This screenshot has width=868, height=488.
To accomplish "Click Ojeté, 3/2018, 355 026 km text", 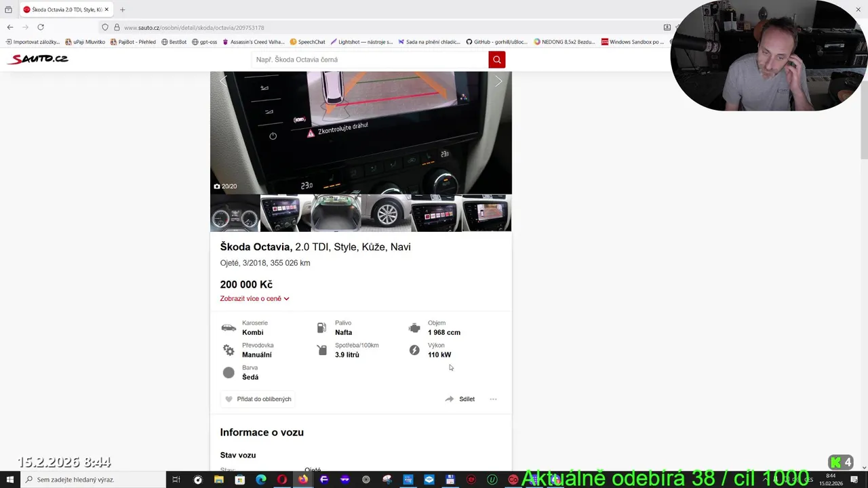I will [x=265, y=263].
